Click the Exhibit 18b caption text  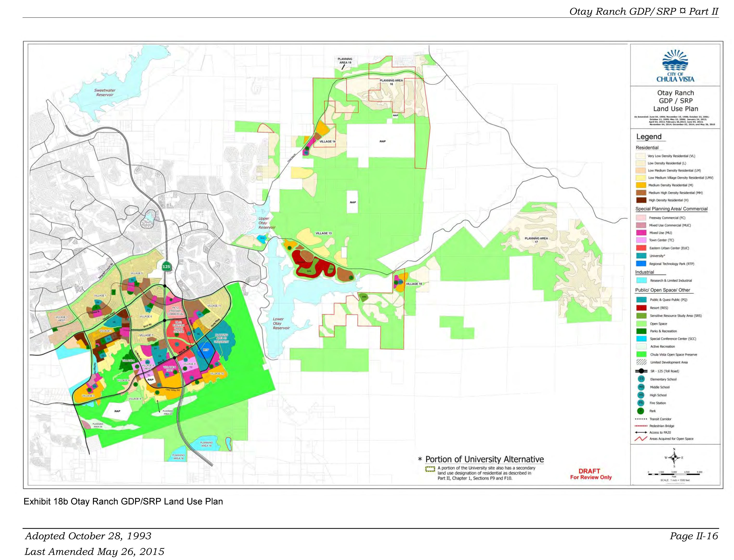click(x=123, y=501)
